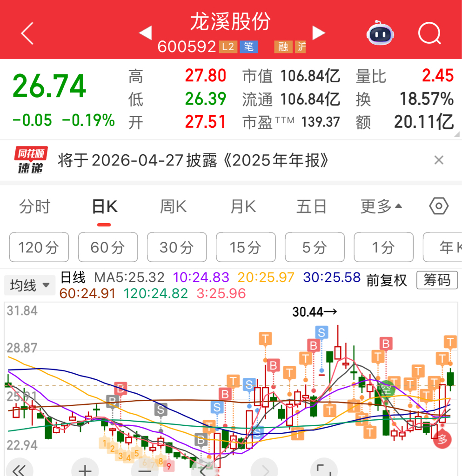Image resolution: width=462 pixels, height=476 pixels.
Task: Switch to 五日 five-day tab
Action: [x=311, y=207]
